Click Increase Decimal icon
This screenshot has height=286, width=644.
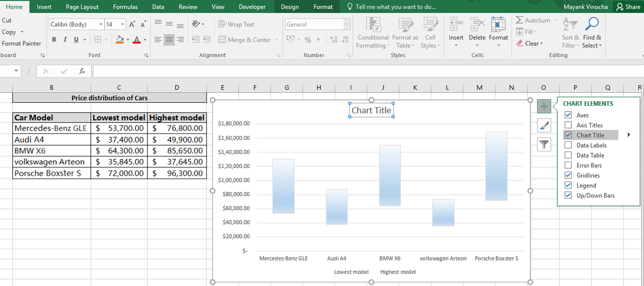click(x=334, y=40)
